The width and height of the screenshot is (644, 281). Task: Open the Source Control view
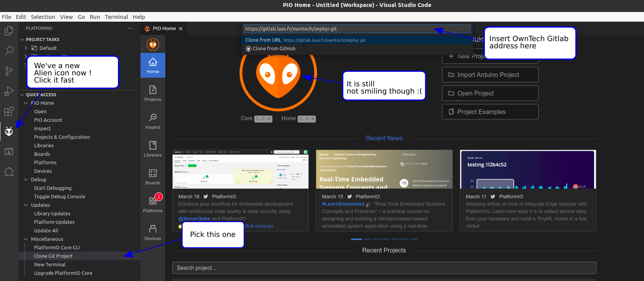9,71
